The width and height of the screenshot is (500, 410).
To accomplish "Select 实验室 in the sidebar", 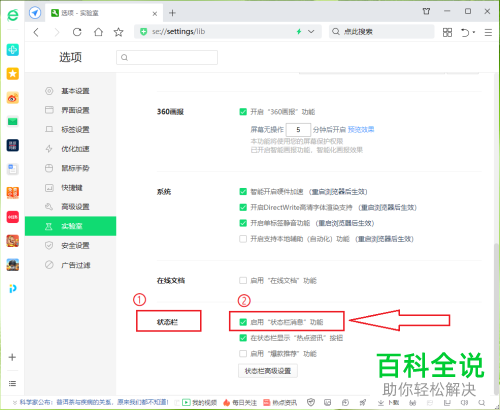I will pos(70,226).
